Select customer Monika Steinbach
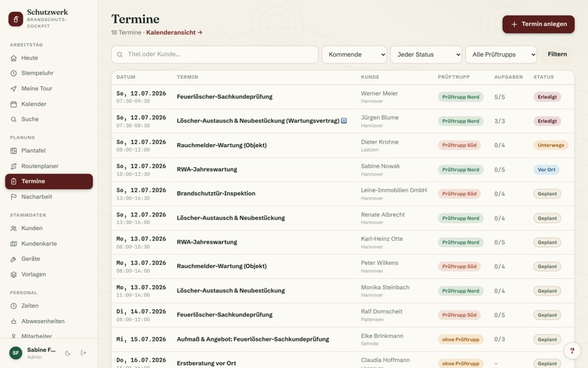Screen dimensions: 588x368 [385, 287]
